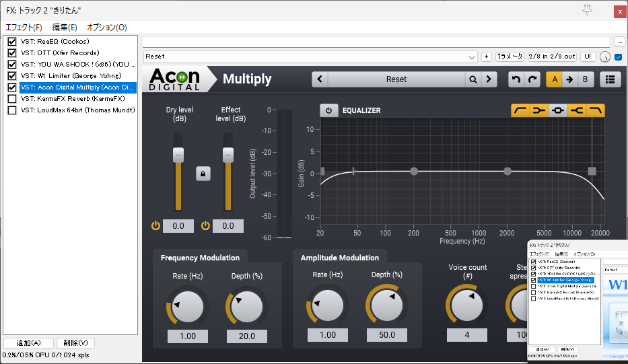The width and height of the screenshot is (628, 364).
Task: Click the redo arrow in Multiply toolbar
Action: (533, 79)
